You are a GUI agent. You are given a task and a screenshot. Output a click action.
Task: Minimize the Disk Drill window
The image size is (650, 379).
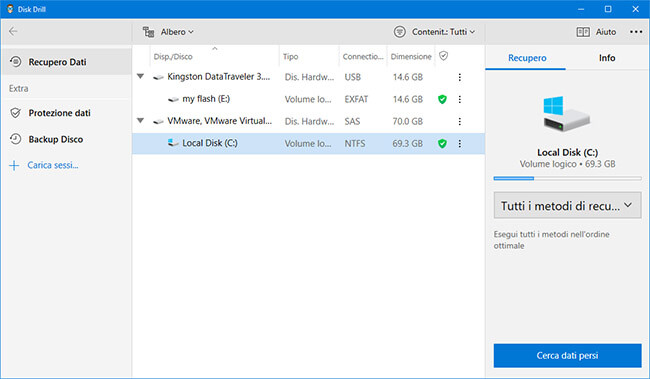(x=581, y=9)
